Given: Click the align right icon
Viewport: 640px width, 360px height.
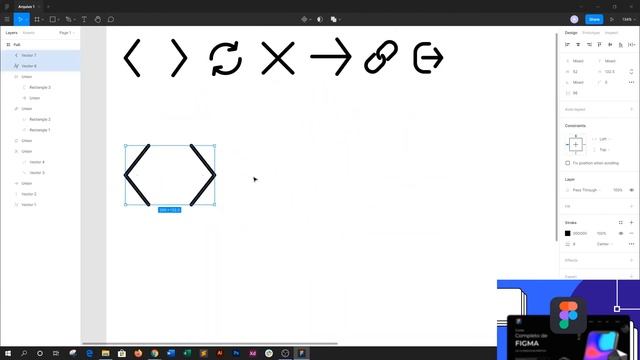Looking at the screenshot, I should pos(589,44).
